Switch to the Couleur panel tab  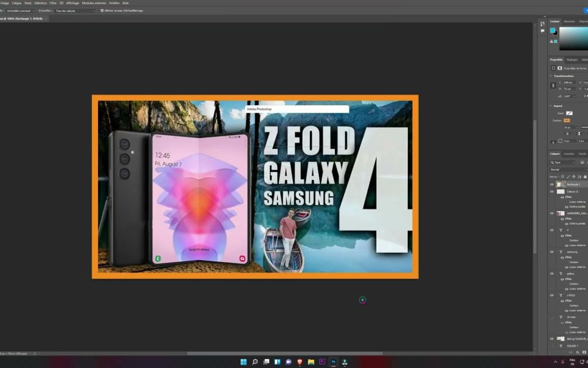pyautogui.click(x=555, y=21)
